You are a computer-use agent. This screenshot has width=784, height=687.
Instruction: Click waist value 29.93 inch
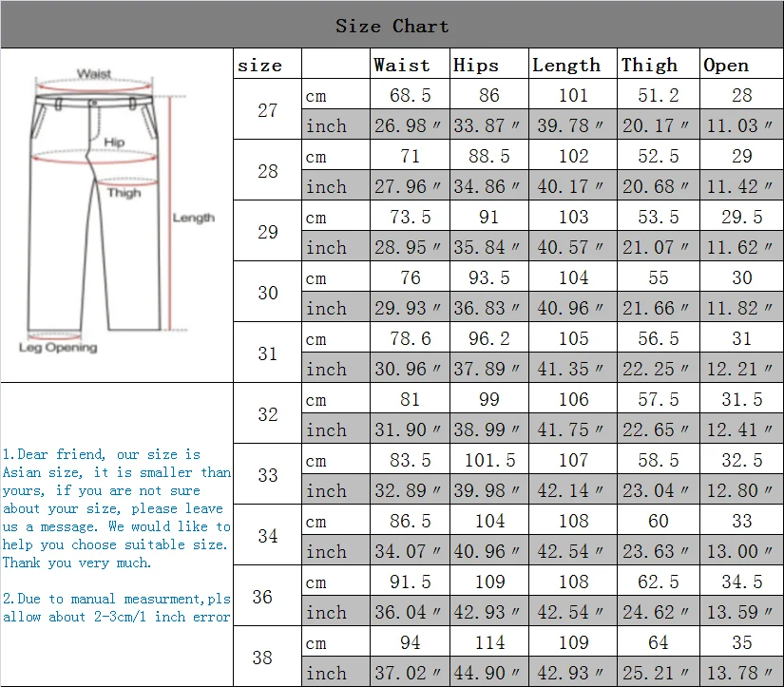coord(408,308)
